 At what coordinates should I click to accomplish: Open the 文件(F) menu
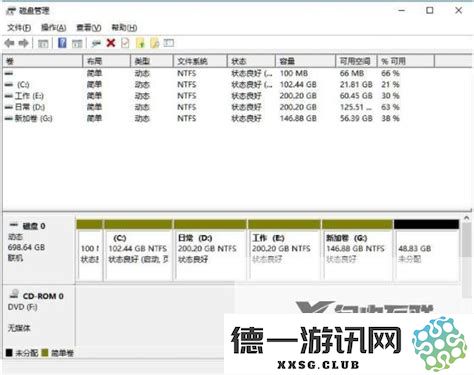click(19, 28)
